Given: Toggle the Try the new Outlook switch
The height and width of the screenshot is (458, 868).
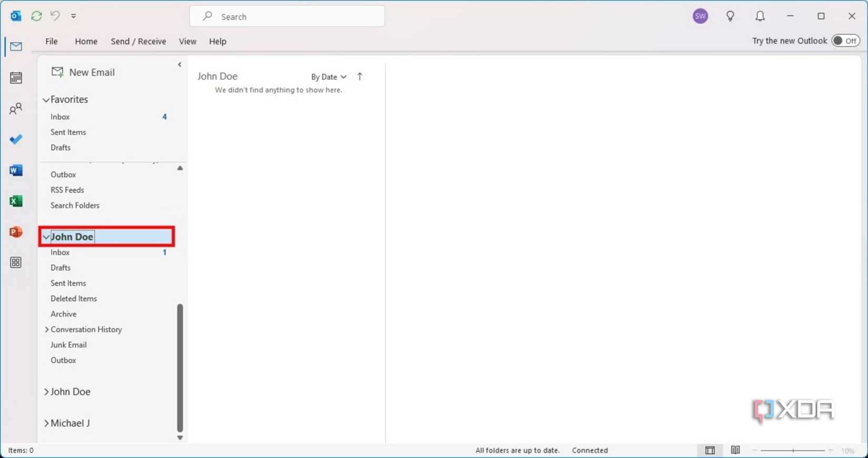Looking at the screenshot, I should pos(845,41).
